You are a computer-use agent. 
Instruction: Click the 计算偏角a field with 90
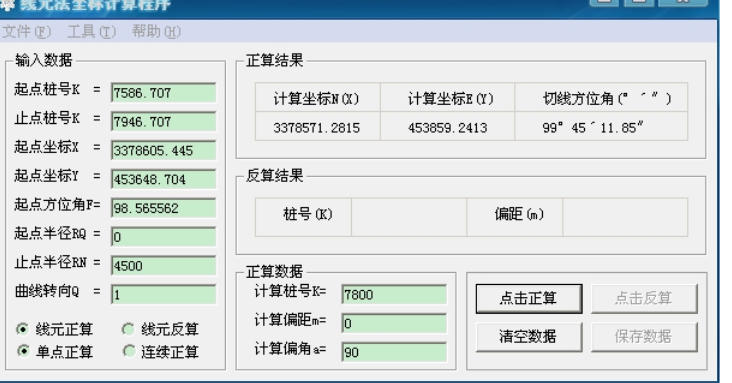(394, 352)
